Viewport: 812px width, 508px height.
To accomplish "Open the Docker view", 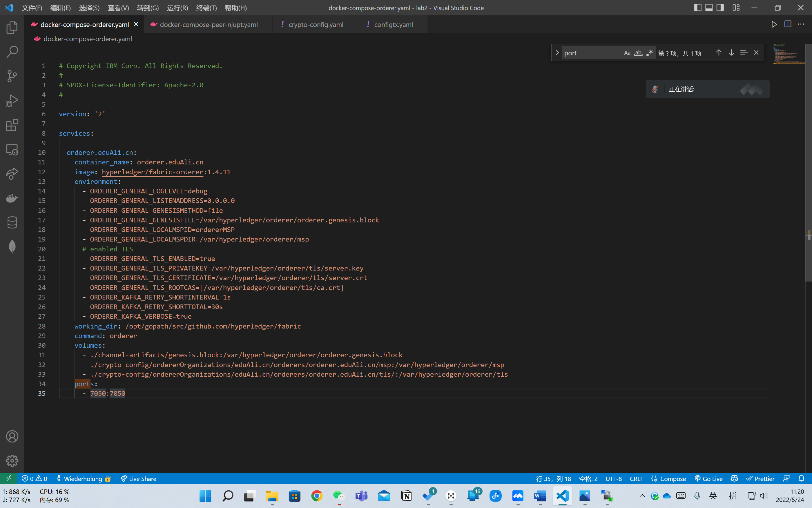I will tap(12, 198).
